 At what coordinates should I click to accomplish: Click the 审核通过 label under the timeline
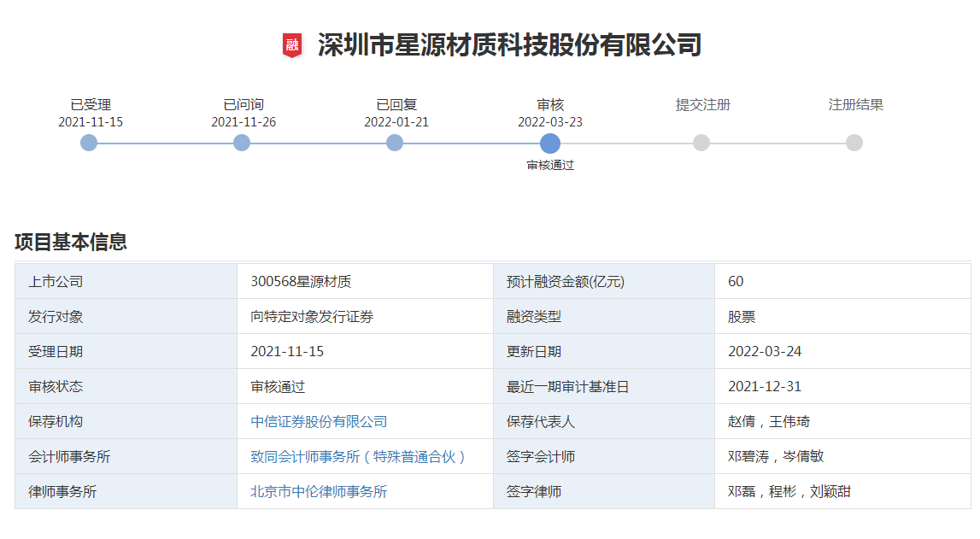(x=550, y=166)
